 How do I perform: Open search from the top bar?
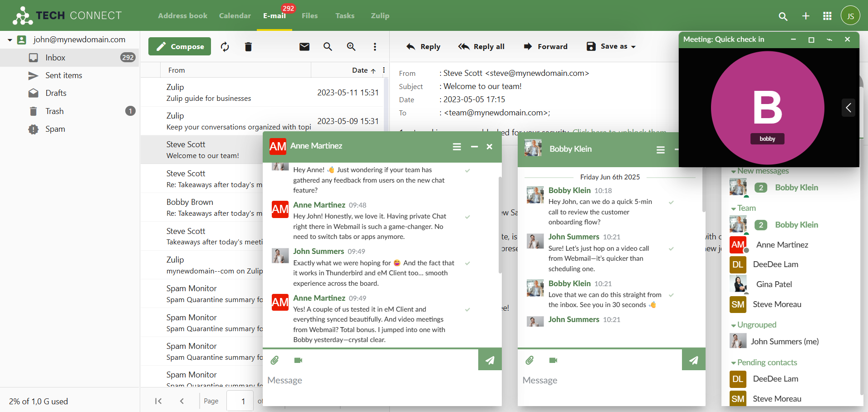point(782,16)
